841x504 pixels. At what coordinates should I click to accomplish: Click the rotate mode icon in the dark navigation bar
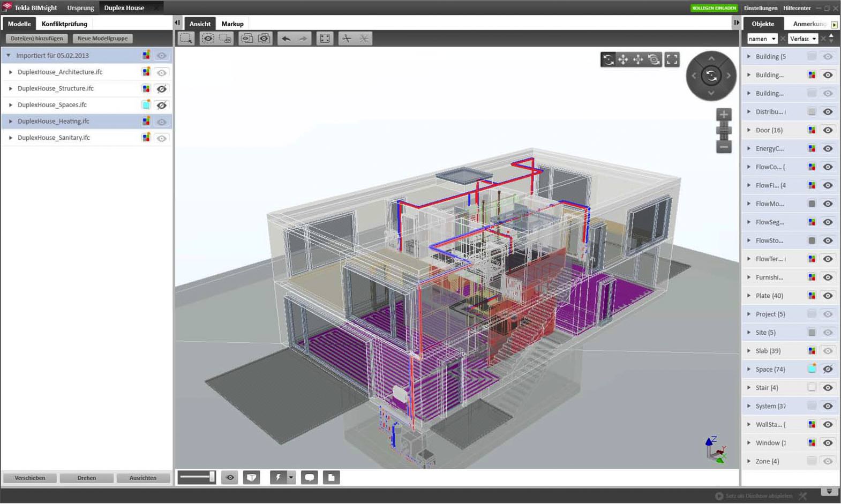pos(608,59)
